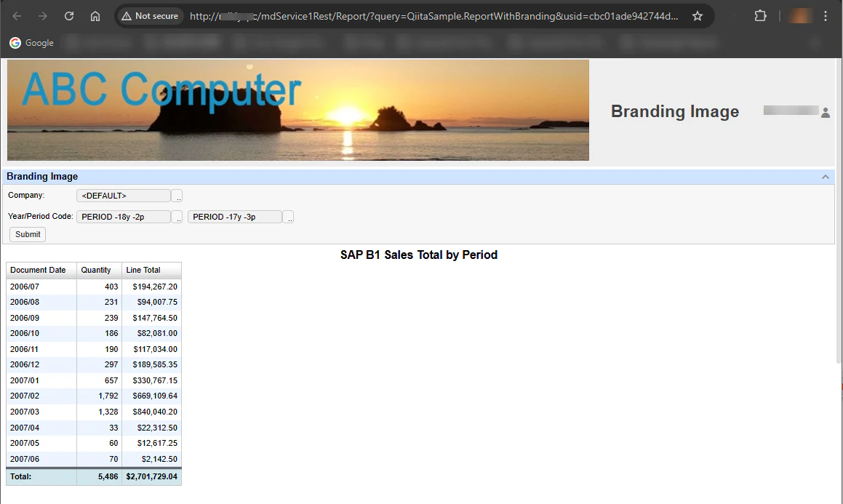Click the SAP B1 Sales Total by Period title

click(419, 255)
